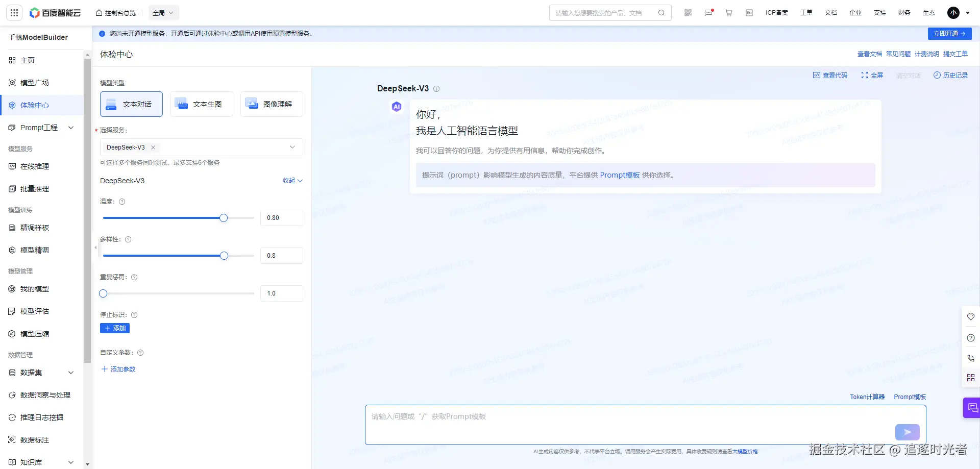Viewport: 980px width, 469px height.
Task: Click the heart favorite floating icon
Action: (971, 317)
